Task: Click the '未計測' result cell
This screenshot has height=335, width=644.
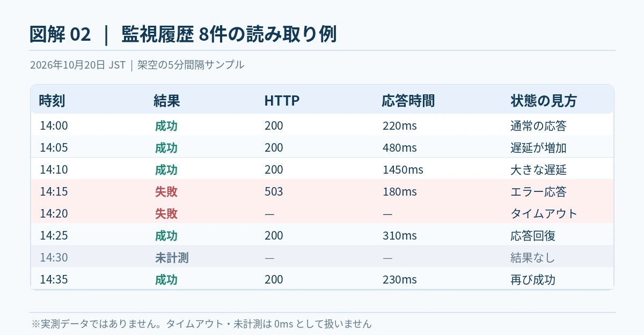Action: (172, 258)
